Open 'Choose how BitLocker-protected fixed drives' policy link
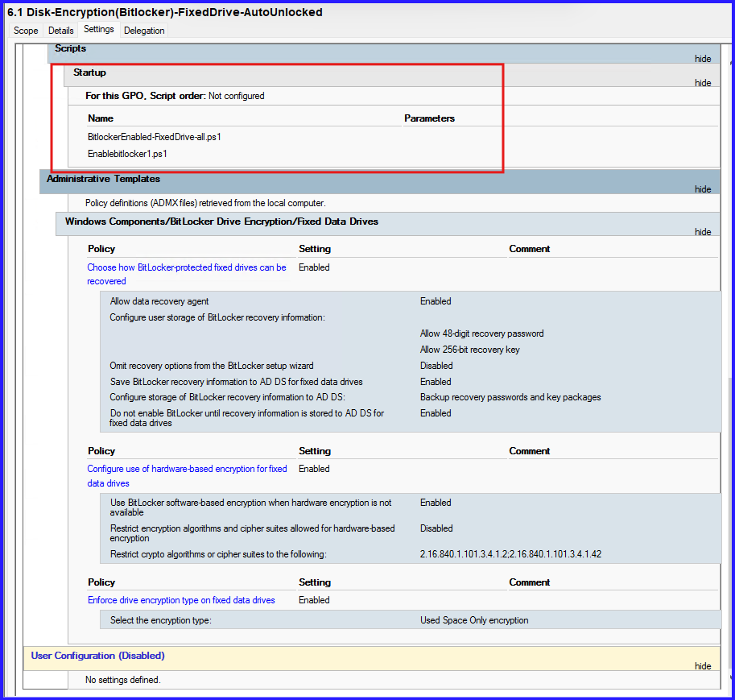The width and height of the screenshot is (735, 700). coord(186,267)
